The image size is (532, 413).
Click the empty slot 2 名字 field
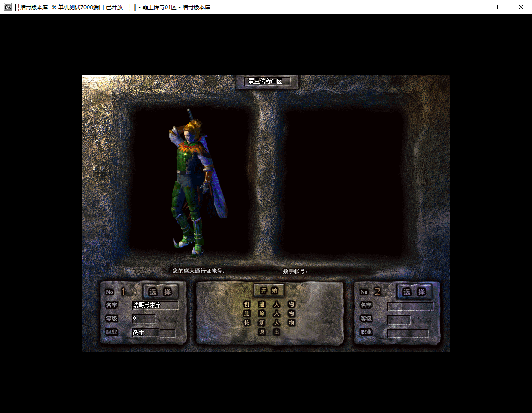tap(411, 306)
